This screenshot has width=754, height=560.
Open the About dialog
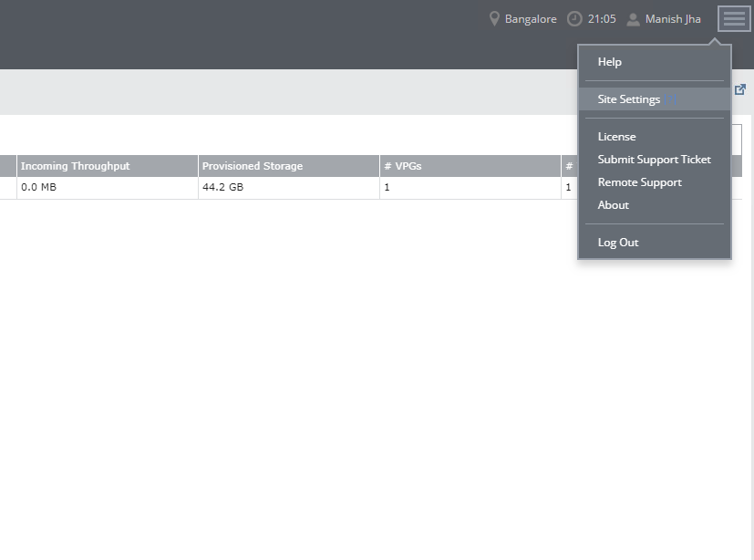[613, 205]
